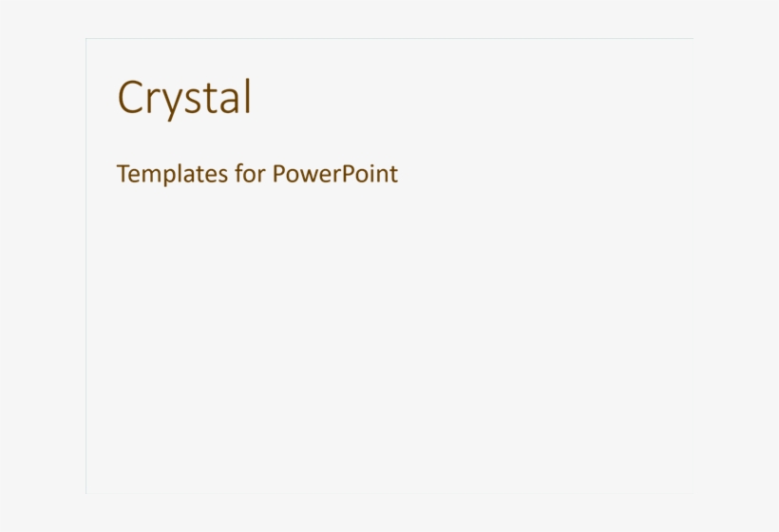Viewport: 779px width, 532px height.
Task: Click the slide's top-left corner
Action: coord(86,39)
